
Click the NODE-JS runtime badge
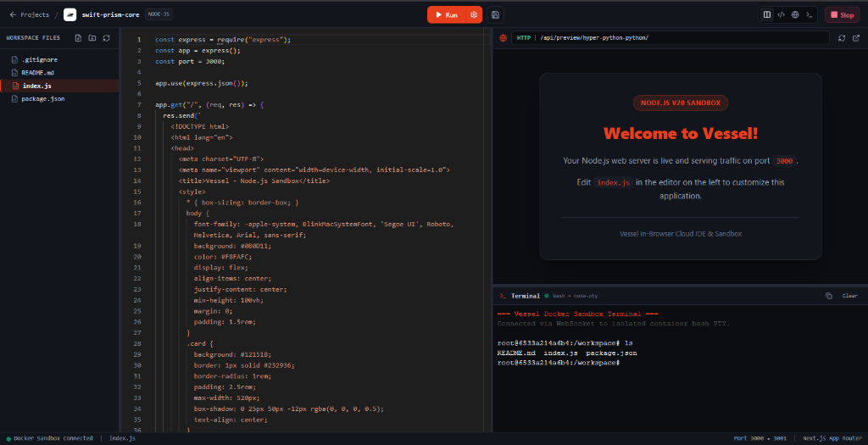coord(159,14)
